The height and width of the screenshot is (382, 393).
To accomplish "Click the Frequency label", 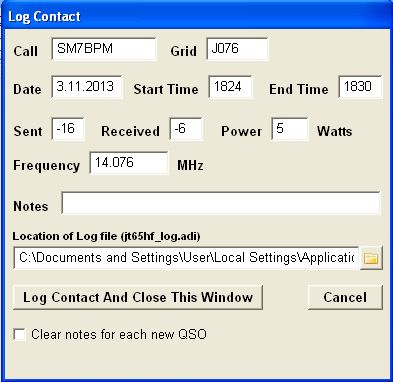I will coord(47,166).
